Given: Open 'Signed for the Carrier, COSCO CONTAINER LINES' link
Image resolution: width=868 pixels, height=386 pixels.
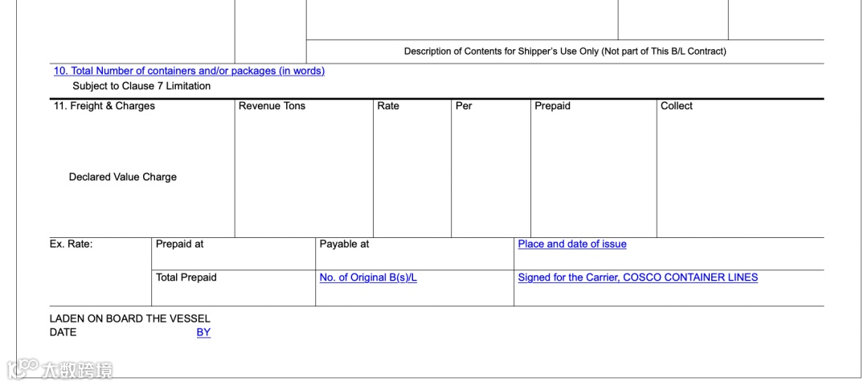Looking at the screenshot, I should click(x=637, y=277).
